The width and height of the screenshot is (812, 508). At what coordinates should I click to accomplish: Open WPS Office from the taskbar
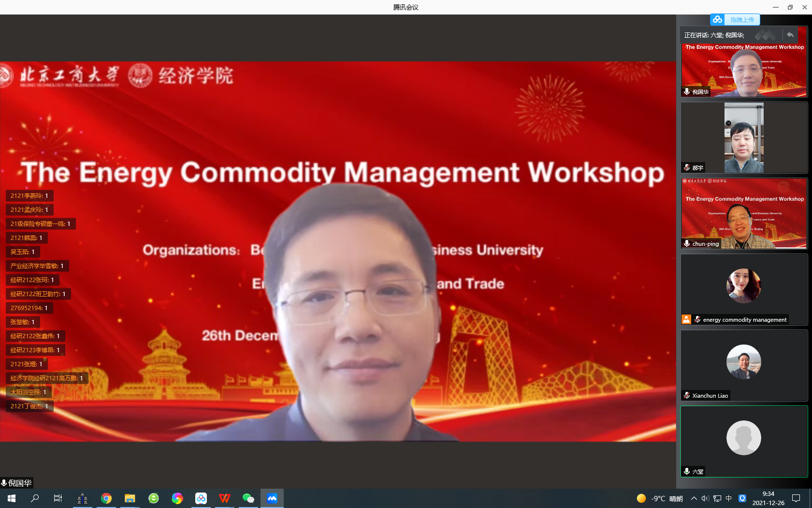point(224,498)
